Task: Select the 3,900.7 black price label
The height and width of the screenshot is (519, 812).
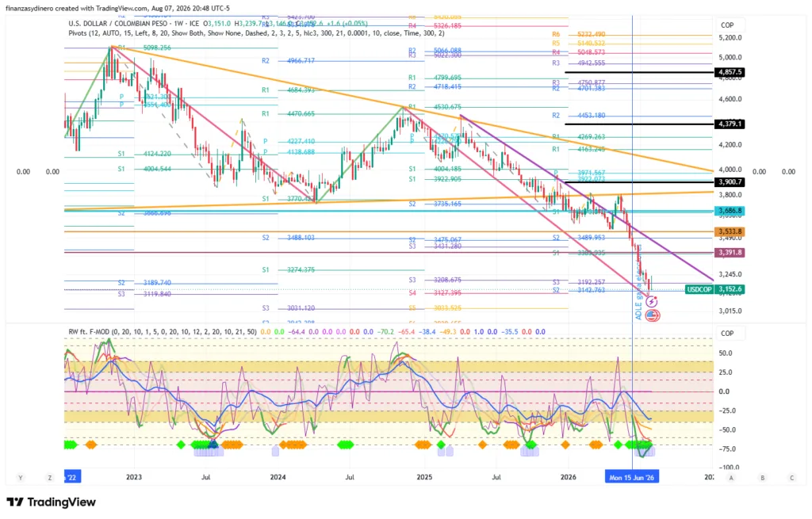Action: pyautogui.click(x=730, y=182)
